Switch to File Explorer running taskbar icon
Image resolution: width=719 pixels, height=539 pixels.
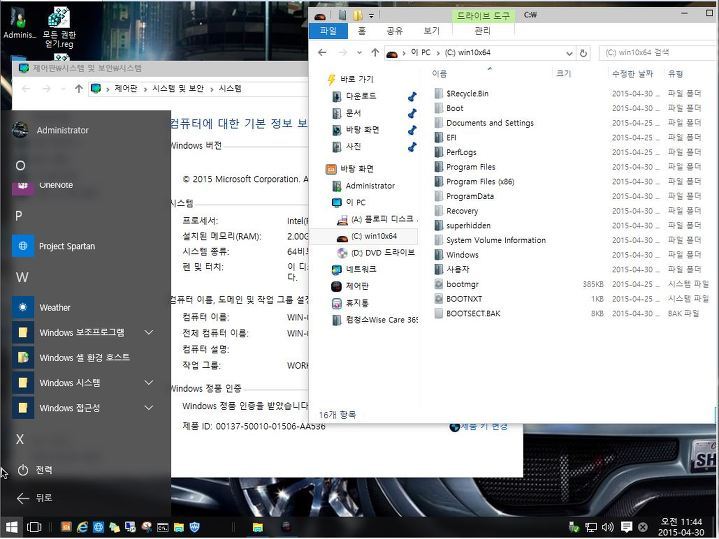click(258, 528)
